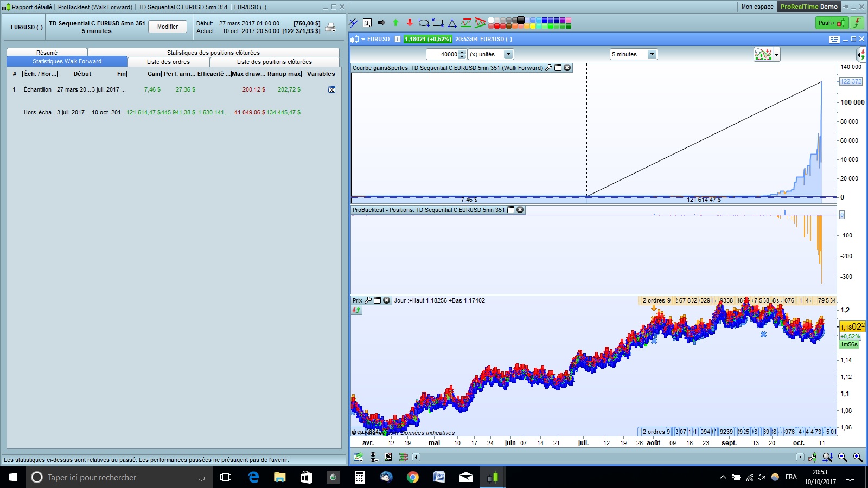Viewport: 868px width, 488px height.
Task: Open the unités quantity type dropdown
Action: (508, 54)
